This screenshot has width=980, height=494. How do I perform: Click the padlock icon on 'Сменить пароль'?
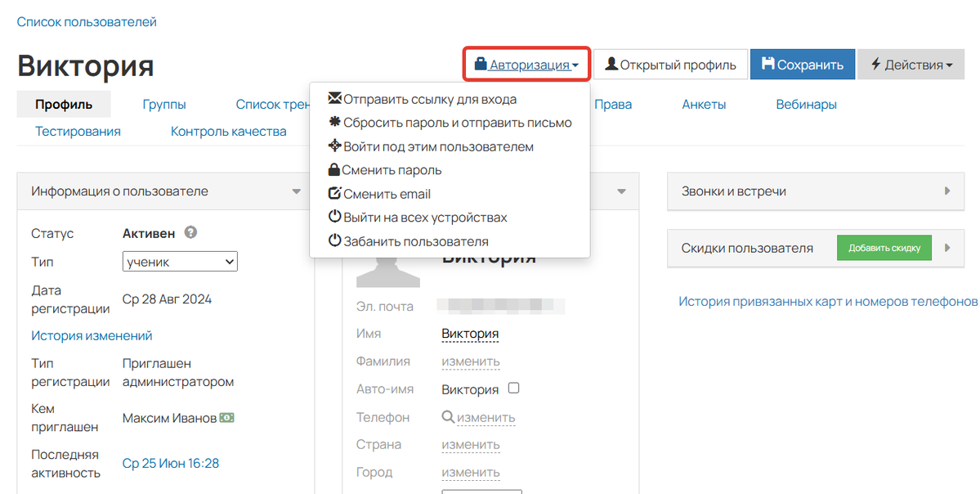pos(333,170)
